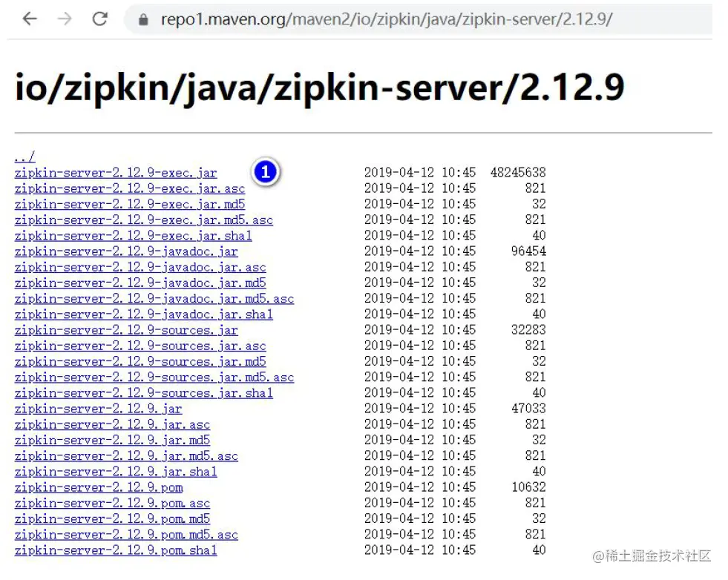Open zipkin-server-2.12.9-exec.jar.md5.asc link
728x580 pixels.
pyautogui.click(x=143, y=220)
